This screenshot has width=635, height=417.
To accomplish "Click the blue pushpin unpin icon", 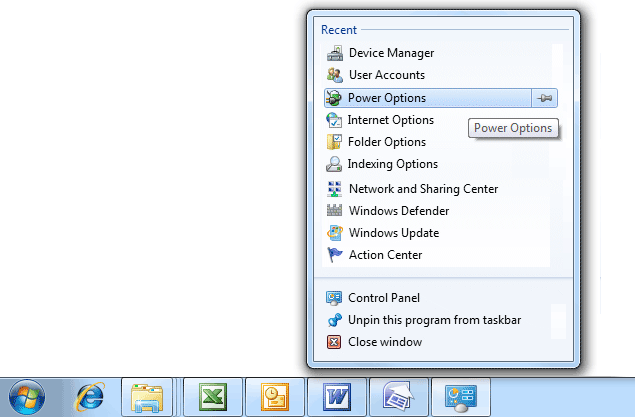I will click(334, 320).
